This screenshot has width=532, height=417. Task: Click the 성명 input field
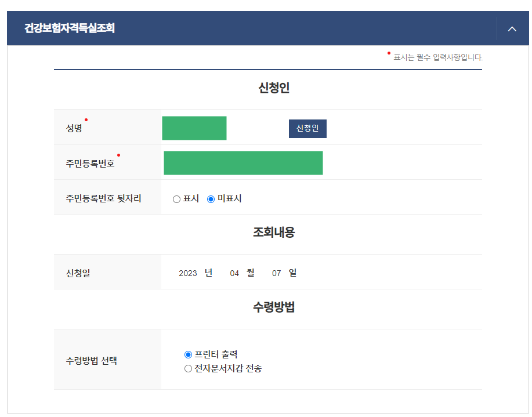(x=194, y=128)
